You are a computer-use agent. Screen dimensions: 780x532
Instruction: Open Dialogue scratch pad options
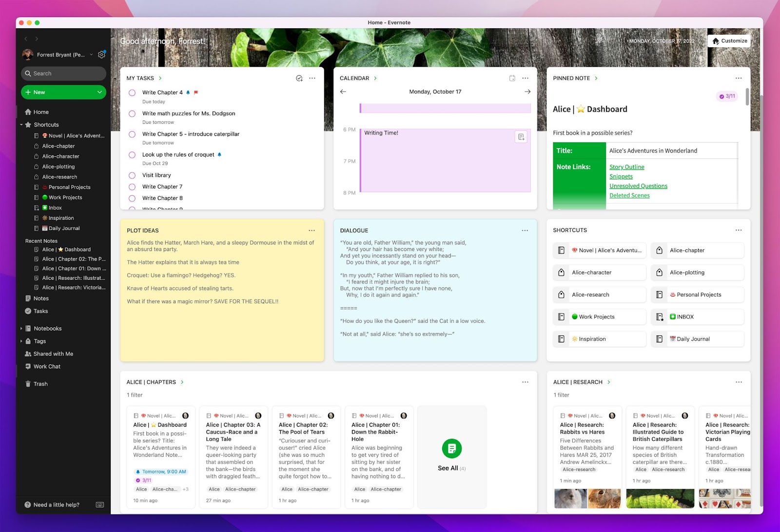coord(525,230)
